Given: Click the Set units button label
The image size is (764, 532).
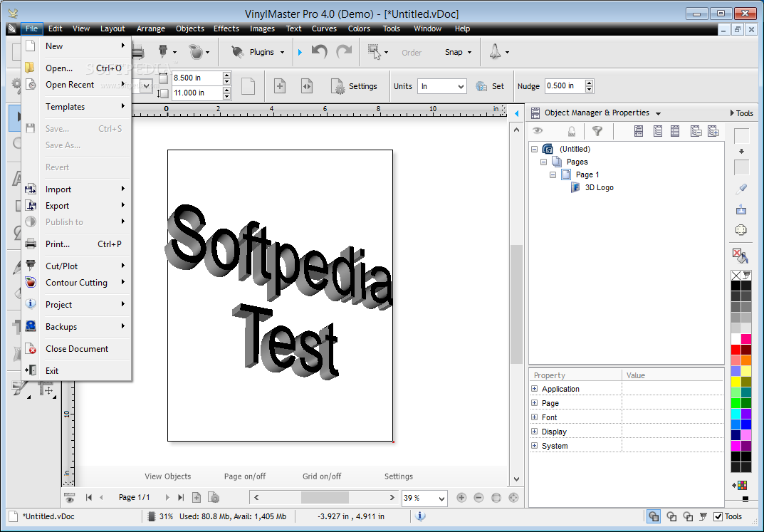Looking at the screenshot, I should click(x=498, y=86).
